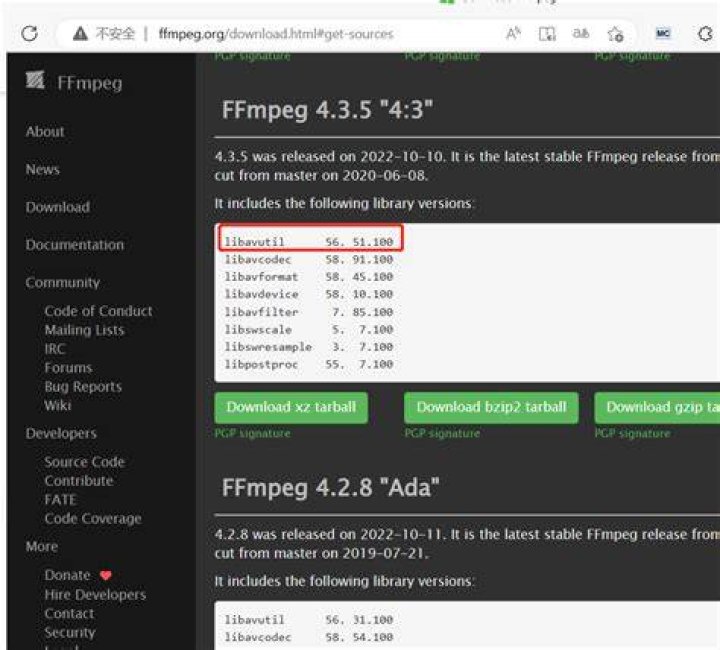Viewport: 720px width, 650px height.
Task: Open Bug Reports link
Action: 84,387
